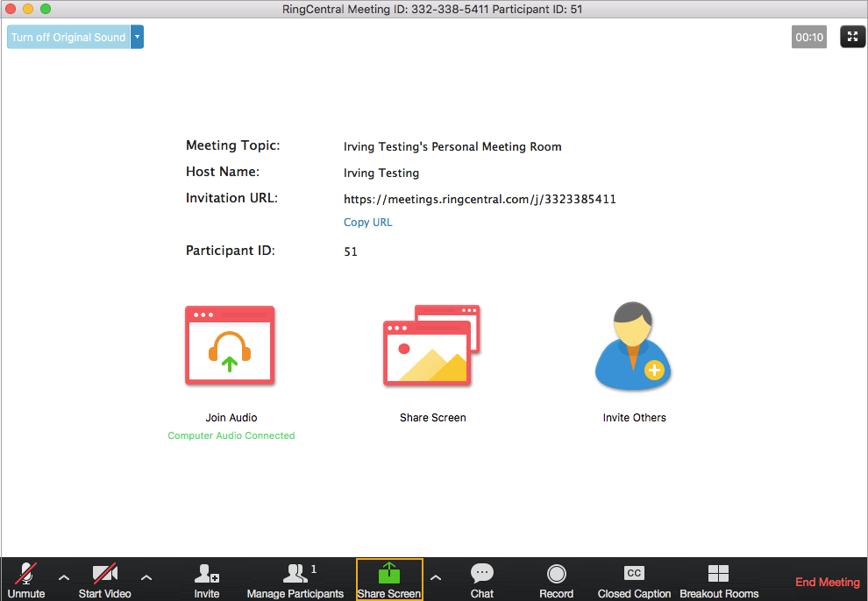The image size is (868, 601).
Task: Click the Invite Others person icon
Action: click(x=633, y=345)
